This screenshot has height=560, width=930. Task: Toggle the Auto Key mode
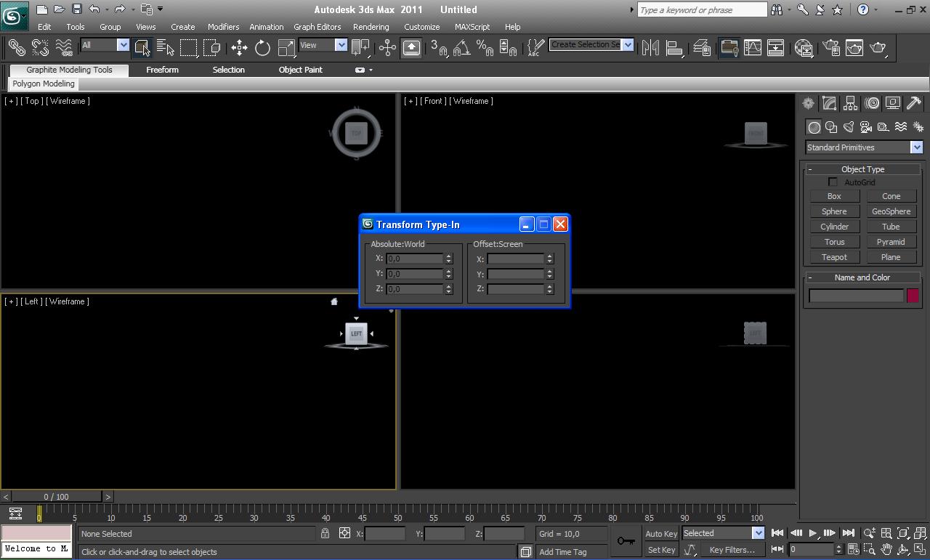(x=661, y=534)
